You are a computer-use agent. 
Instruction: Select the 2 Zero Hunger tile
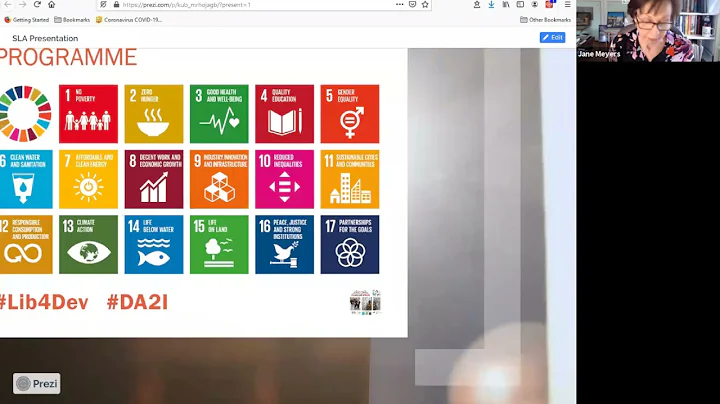coord(154,114)
